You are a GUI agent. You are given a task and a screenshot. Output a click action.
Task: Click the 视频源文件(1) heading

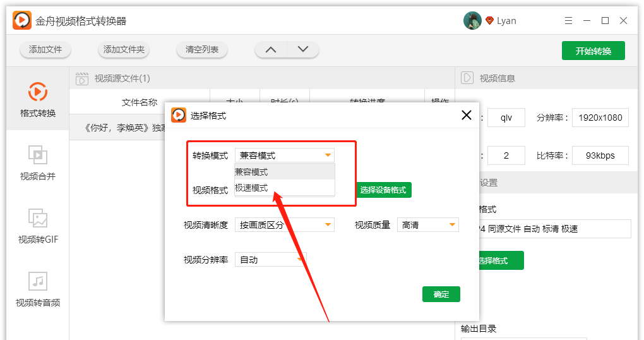[122, 78]
